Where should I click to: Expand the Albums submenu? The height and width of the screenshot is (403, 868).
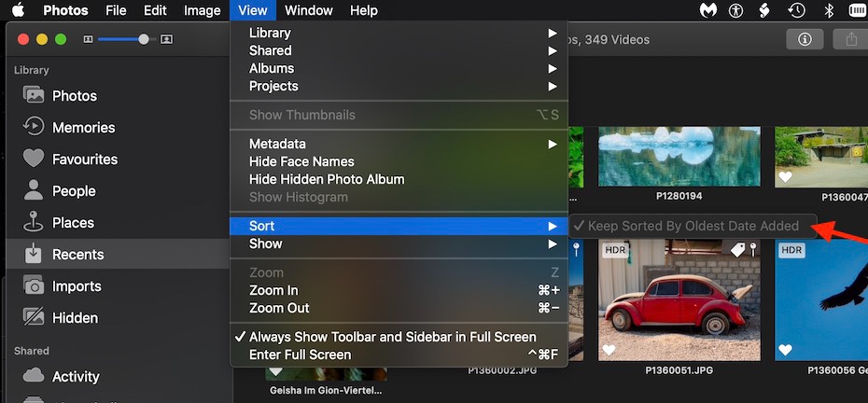399,68
